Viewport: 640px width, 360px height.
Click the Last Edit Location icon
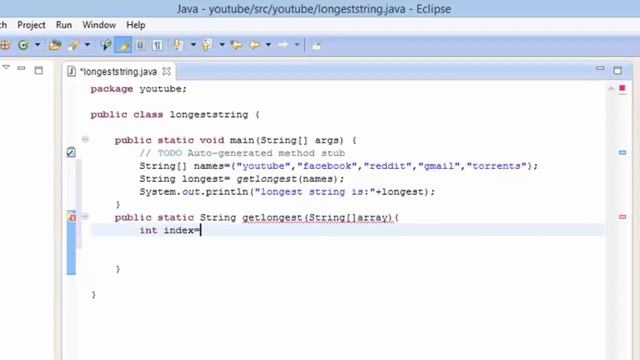236,44
